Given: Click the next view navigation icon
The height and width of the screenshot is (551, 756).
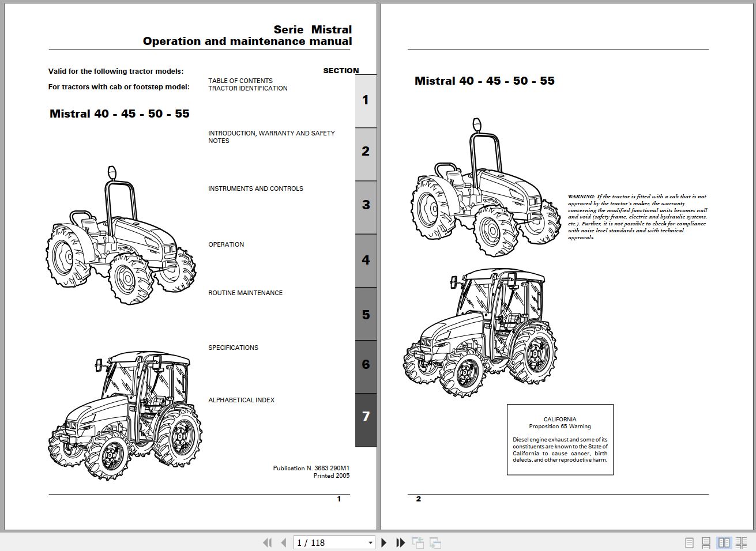Looking at the screenshot, I should tap(435, 542).
